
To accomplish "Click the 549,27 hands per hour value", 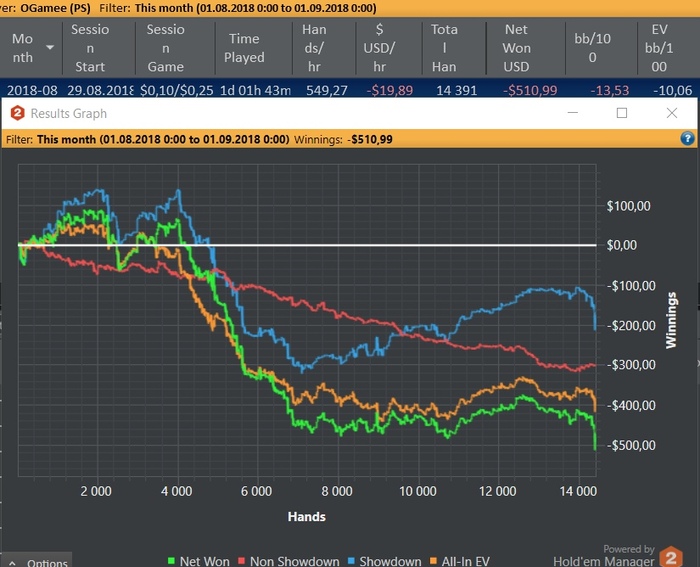I will 327,90.
